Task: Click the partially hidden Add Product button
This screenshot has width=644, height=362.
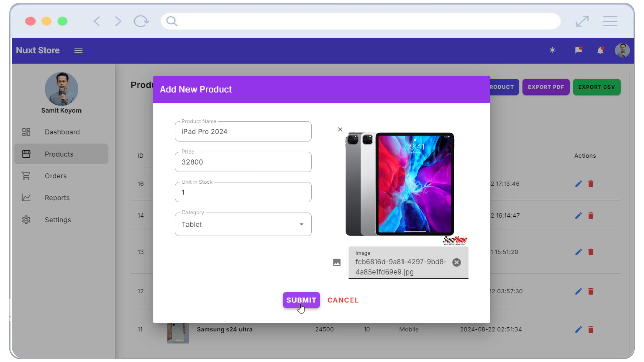Action: 504,87
